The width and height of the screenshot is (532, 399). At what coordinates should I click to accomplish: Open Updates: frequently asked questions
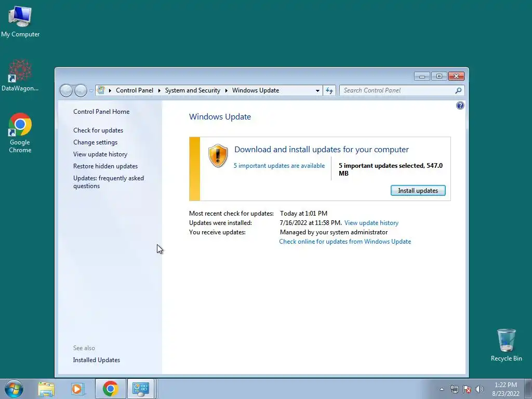coord(108,182)
